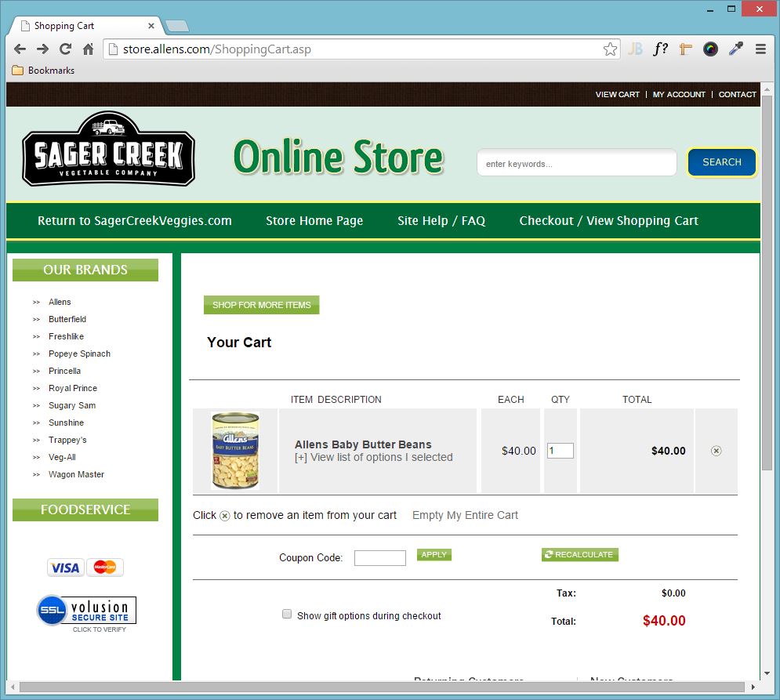Click the Allens Baby Butter Beans thumbnail
780x700 pixels.
pos(235,451)
